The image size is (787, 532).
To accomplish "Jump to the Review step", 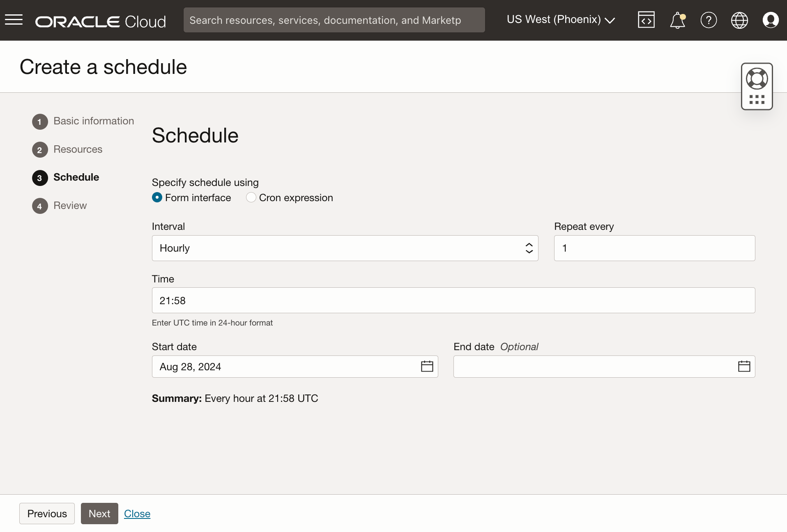I will 70,206.
